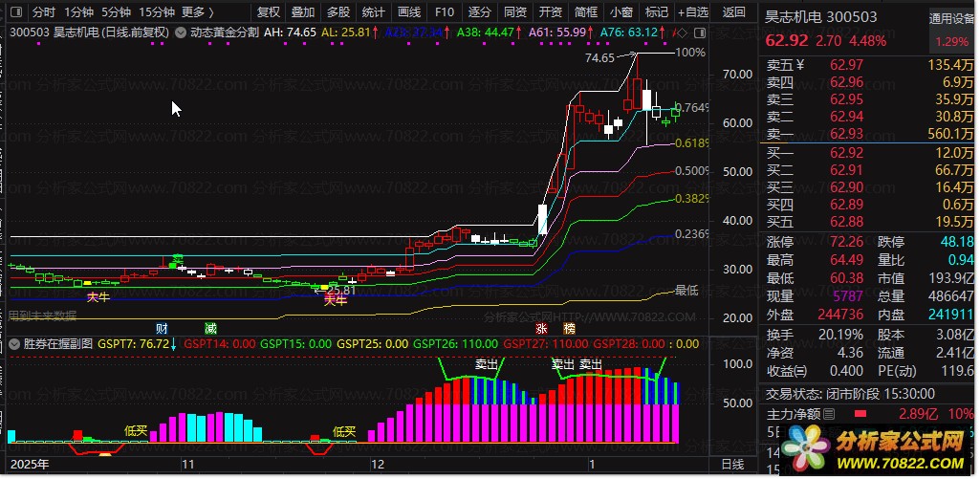Expand 动态黄金分割 indicator dropdown arrow
The width and height of the screenshot is (980, 479).
point(180,32)
